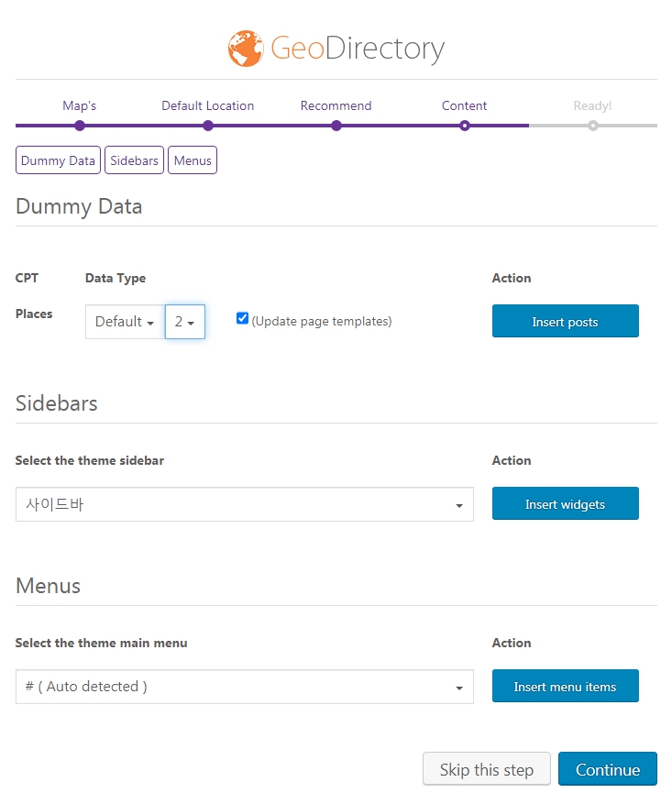Image resolution: width=672 pixels, height=804 pixels.
Task: Expand the theme main menu dropdown
Action: click(x=245, y=687)
